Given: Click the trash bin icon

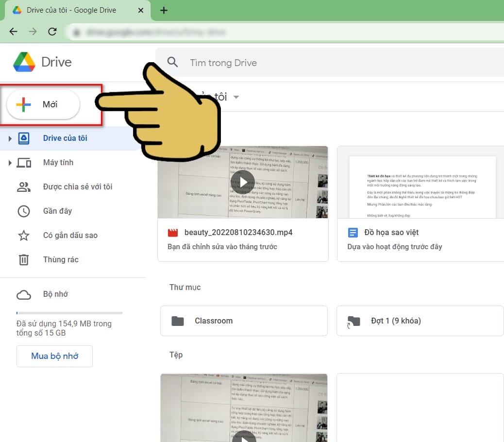Looking at the screenshot, I should click(x=23, y=259).
